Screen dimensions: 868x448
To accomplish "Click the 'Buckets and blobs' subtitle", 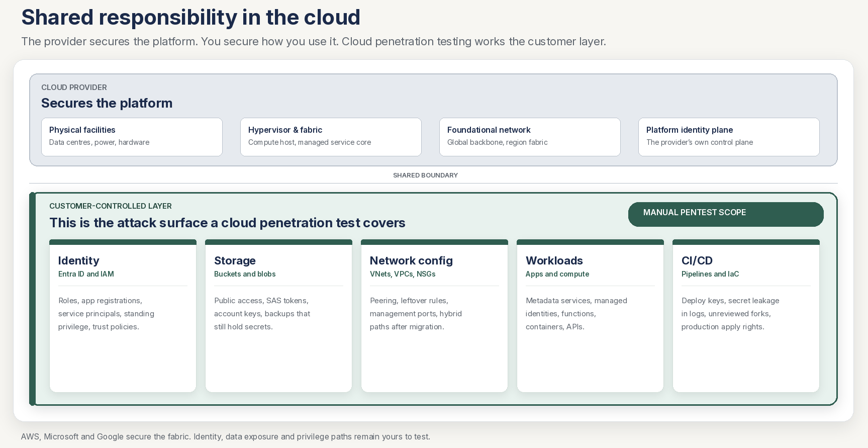I will tap(245, 274).
